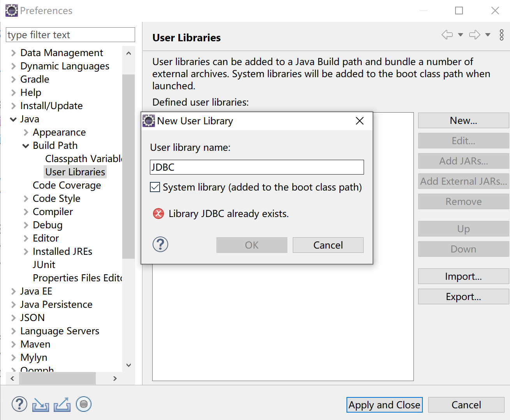Viewport: 510px width, 420px height.
Task: Cancel the New User Library dialog
Action: [328, 245]
